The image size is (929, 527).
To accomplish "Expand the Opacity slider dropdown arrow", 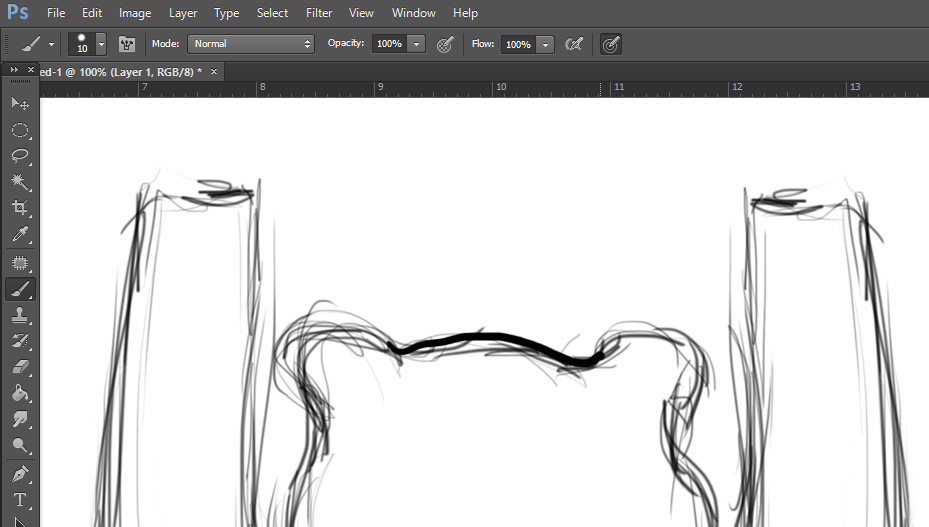I will coord(417,44).
